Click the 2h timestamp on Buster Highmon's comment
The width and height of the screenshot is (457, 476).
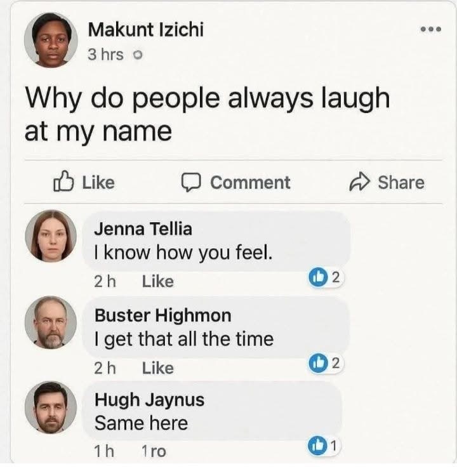pos(105,367)
